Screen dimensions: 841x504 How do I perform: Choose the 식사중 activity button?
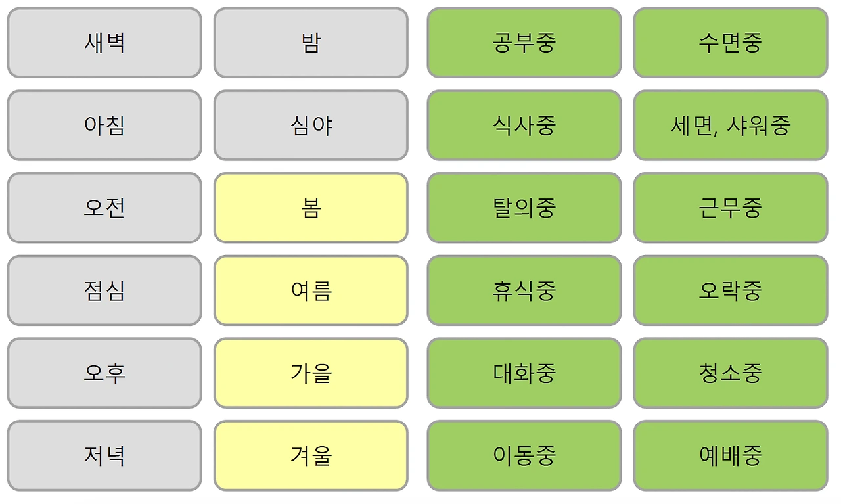click(524, 125)
